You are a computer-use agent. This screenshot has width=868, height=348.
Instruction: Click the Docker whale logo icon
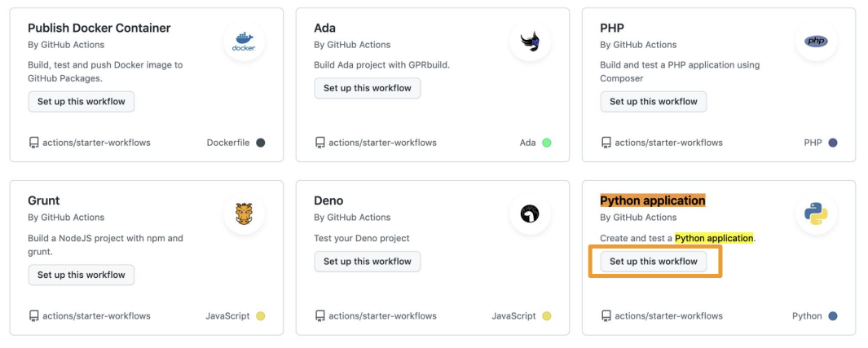244,42
